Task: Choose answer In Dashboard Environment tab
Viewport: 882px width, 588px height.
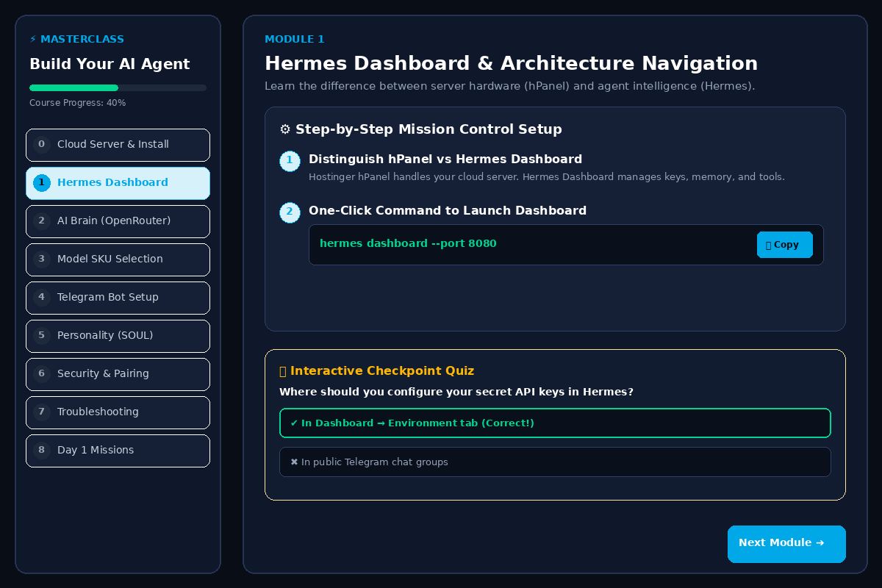Action: (555, 423)
